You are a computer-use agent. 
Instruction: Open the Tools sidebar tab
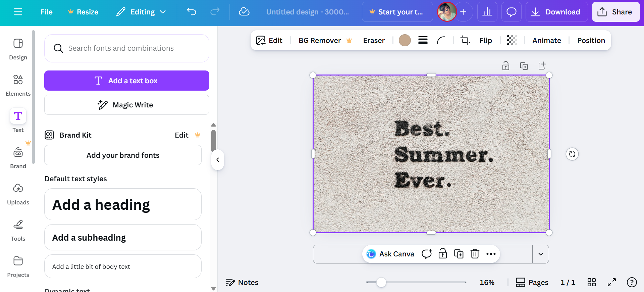[x=18, y=231]
